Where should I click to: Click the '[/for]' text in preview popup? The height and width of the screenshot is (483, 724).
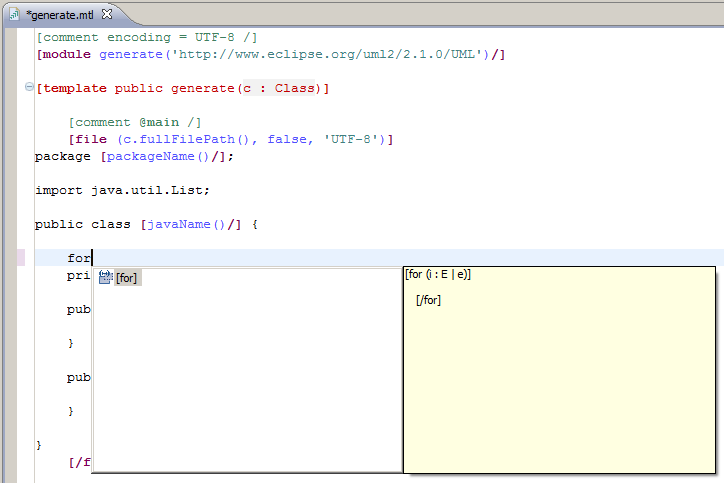428,300
